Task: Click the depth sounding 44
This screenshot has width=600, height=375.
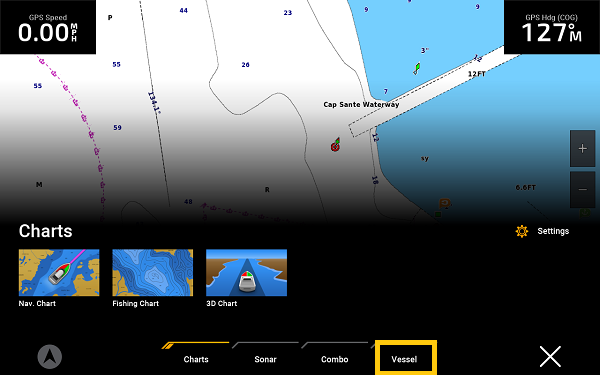Action: [x=184, y=11]
